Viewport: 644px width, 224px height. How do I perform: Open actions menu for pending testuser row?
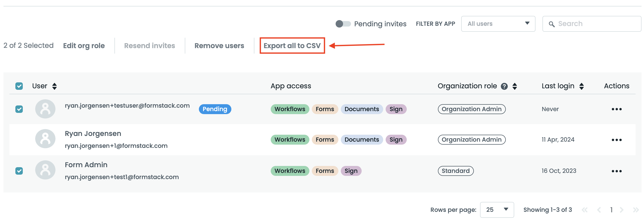point(616,109)
